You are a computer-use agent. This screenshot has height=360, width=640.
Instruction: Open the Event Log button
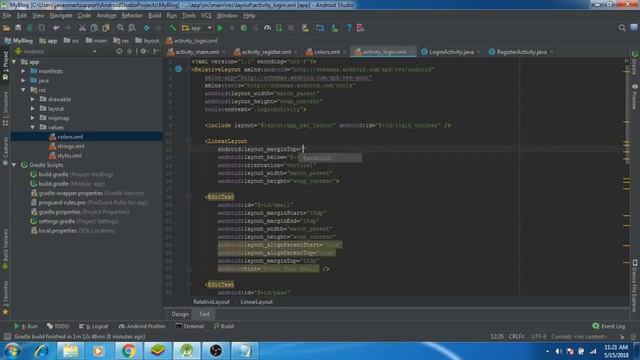click(609, 326)
